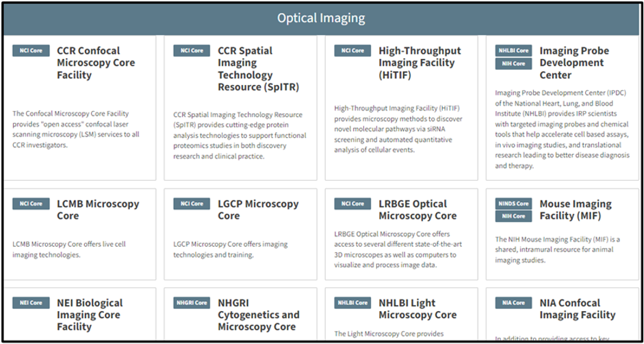Open NHGRI Cytogenetics and Microscopy Core
This screenshot has width=644, height=344.
[x=258, y=315]
